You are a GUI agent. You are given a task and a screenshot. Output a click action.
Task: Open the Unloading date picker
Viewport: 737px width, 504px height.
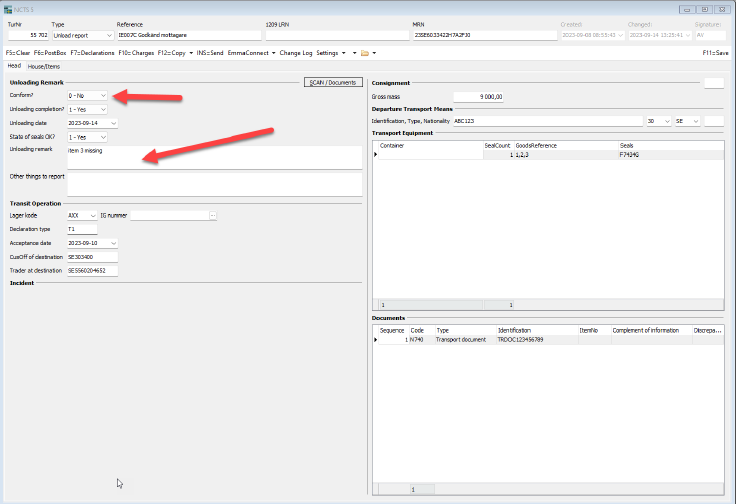point(114,123)
